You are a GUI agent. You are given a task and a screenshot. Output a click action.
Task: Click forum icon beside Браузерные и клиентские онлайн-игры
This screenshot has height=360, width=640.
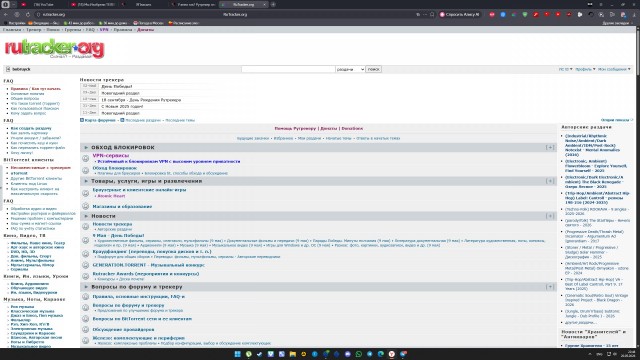click(85, 193)
